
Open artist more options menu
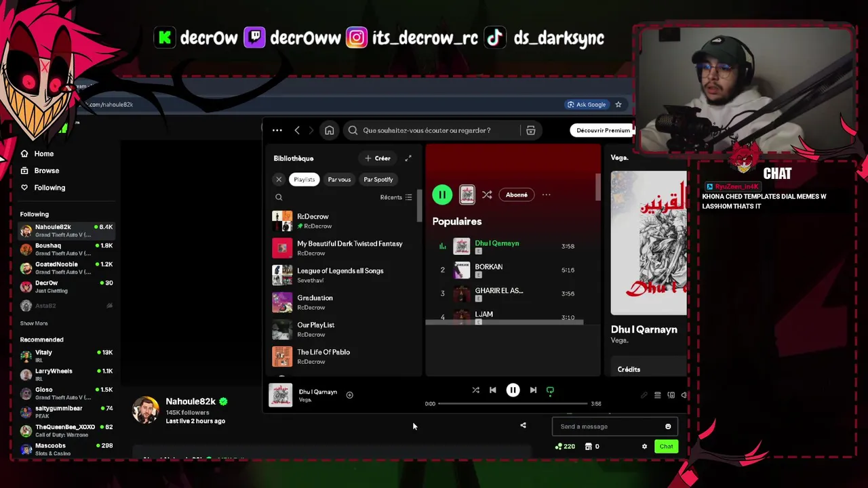(x=546, y=195)
